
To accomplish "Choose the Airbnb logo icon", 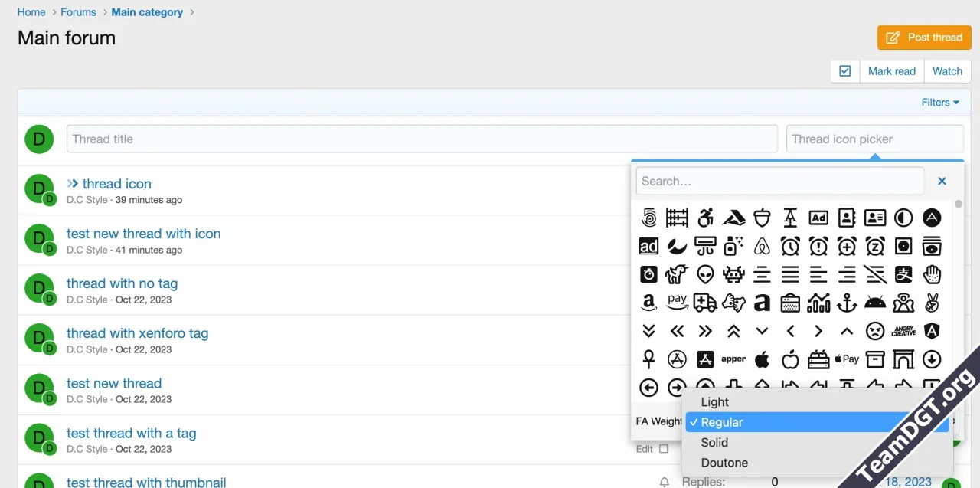I will click(x=762, y=246).
